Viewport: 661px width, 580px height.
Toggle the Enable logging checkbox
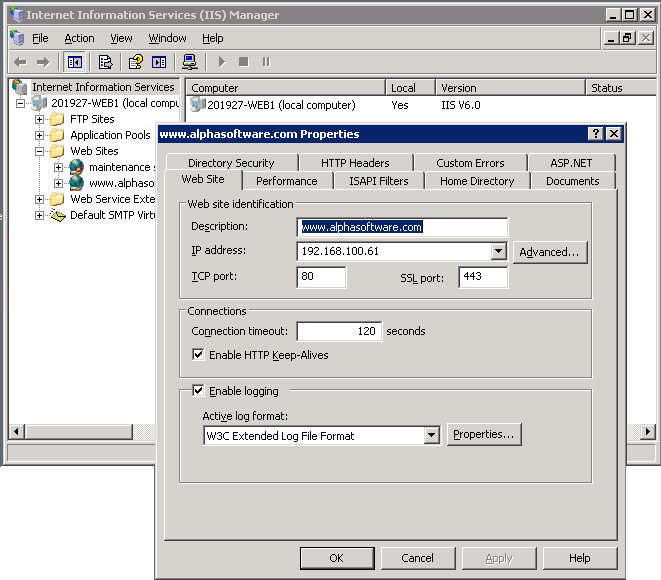(198, 391)
